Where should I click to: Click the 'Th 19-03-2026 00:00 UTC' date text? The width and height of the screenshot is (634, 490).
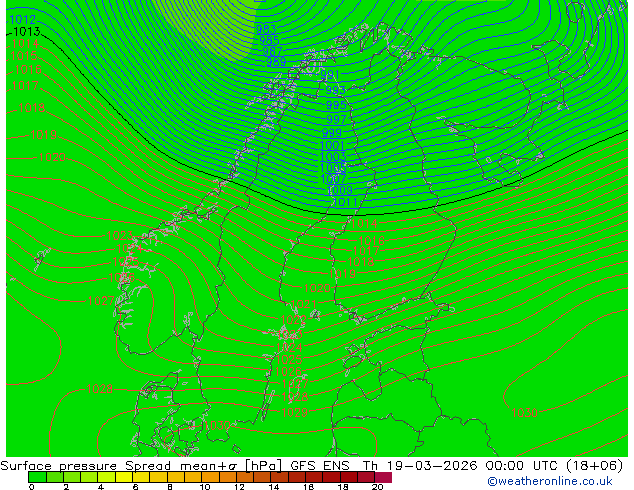461,466
